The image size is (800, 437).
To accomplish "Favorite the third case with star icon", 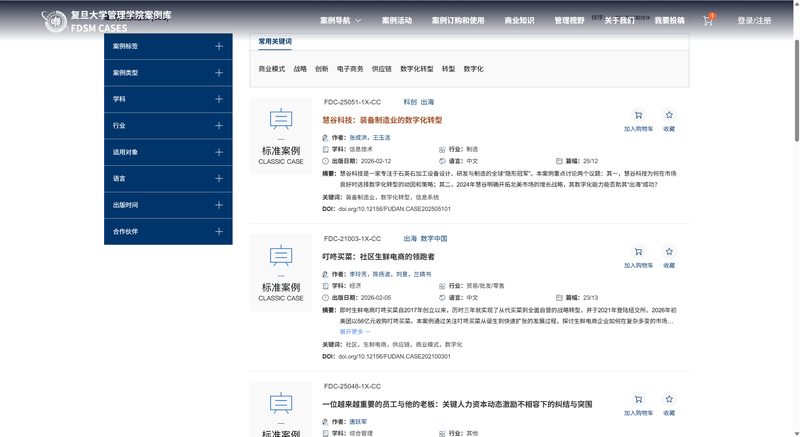I will point(669,402).
